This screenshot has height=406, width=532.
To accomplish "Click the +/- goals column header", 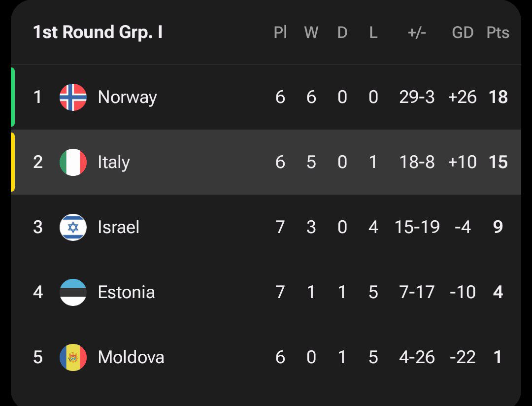I will click(417, 33).
